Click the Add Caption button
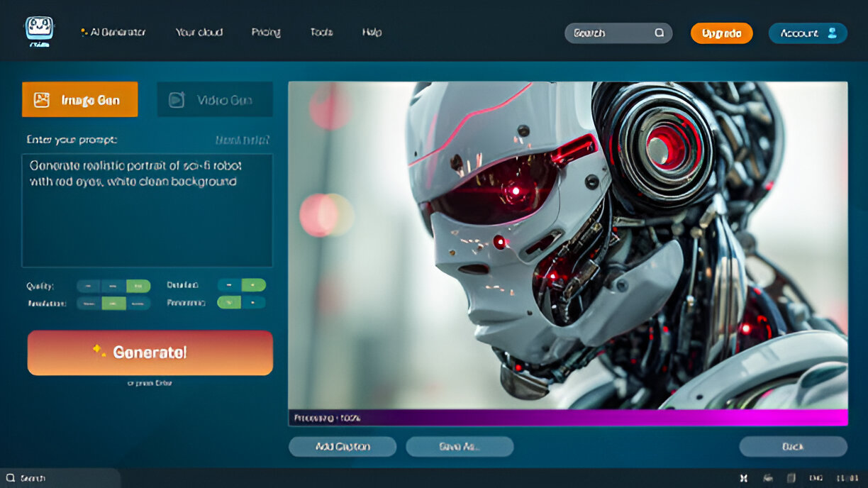The image size is (868, 488). coord(343,446)
